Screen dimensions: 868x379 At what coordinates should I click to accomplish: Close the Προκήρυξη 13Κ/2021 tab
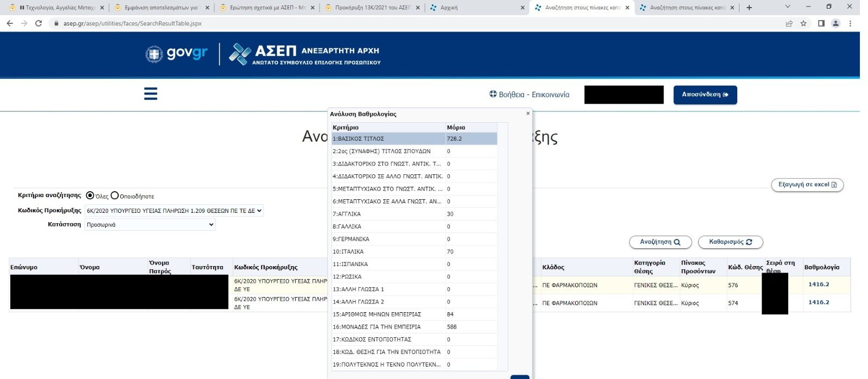coord(418,8)
